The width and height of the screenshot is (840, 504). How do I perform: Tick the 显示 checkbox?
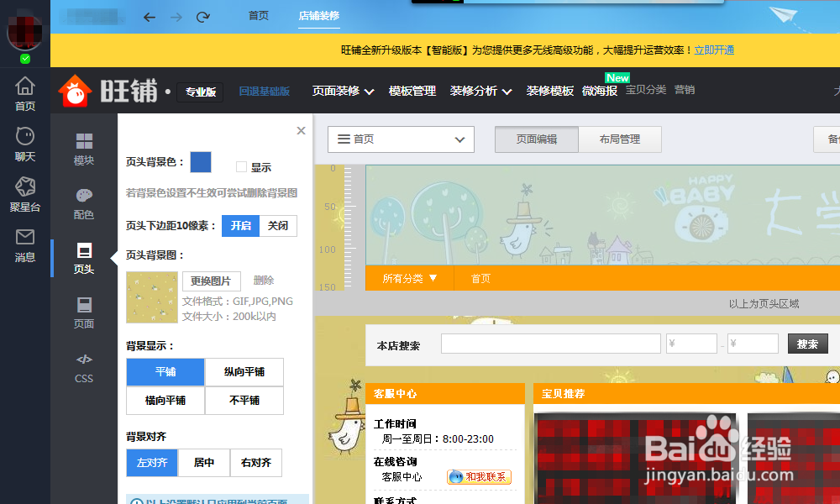[242, 167]
